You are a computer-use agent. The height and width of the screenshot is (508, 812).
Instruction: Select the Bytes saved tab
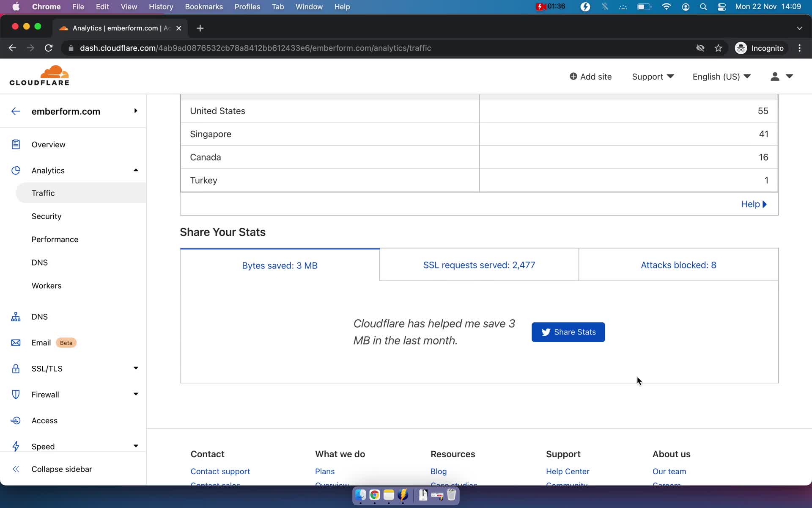[280, 265]
